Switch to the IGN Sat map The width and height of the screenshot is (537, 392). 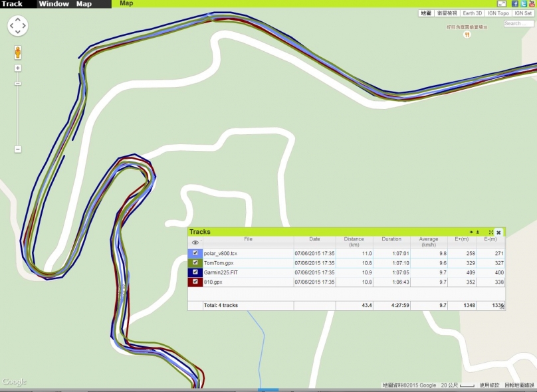tap(523, 13)
